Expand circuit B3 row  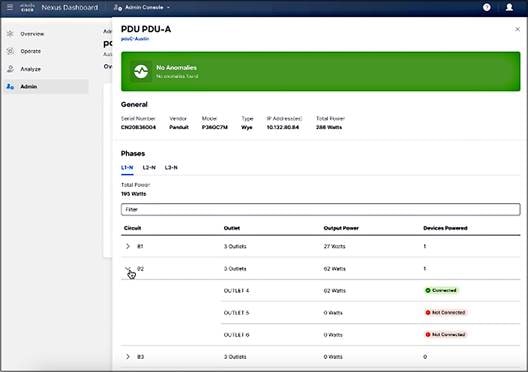(128, 357)
